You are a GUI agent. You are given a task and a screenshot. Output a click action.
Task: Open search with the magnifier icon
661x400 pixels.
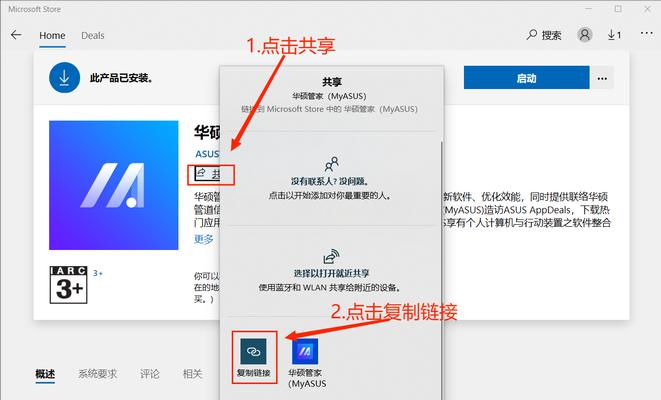(532, 35)
